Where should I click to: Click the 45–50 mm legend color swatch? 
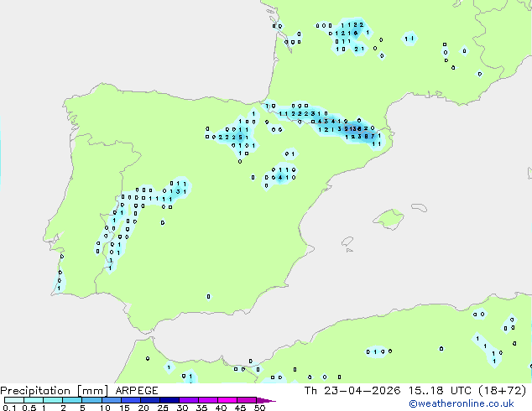247,400
